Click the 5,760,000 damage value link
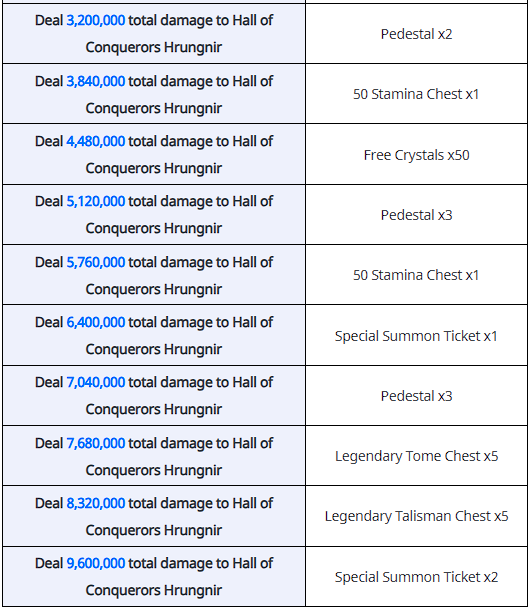This screenshot has width=531, height=608. click(x=95, y=263)
